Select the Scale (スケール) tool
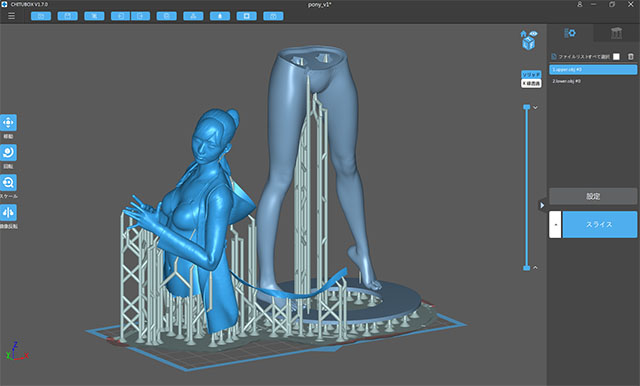The height and width of the screenshot is (386, 640). point(8,182)
